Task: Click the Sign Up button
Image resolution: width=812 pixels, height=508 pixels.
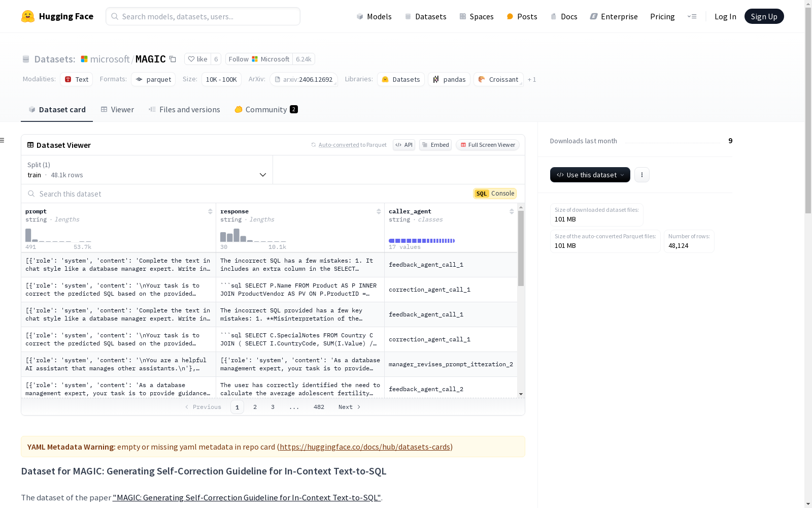Action: [x=764, y=16]
